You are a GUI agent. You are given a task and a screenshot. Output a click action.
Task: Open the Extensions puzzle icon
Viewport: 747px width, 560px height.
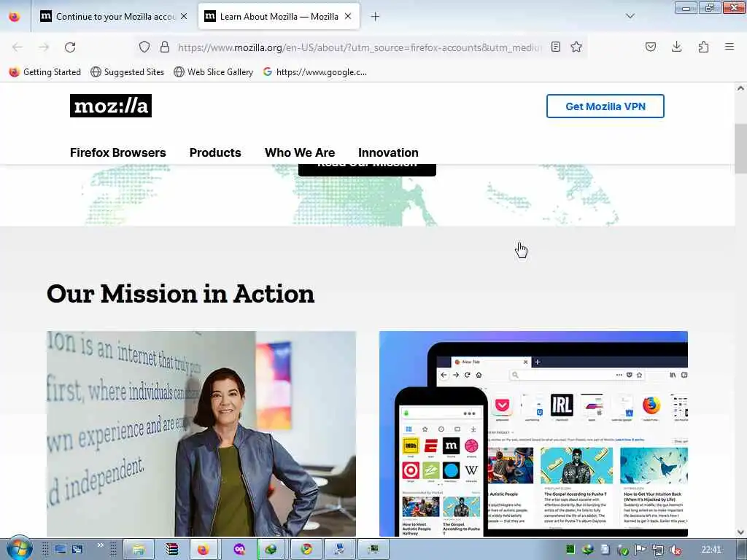pos(703,47)
